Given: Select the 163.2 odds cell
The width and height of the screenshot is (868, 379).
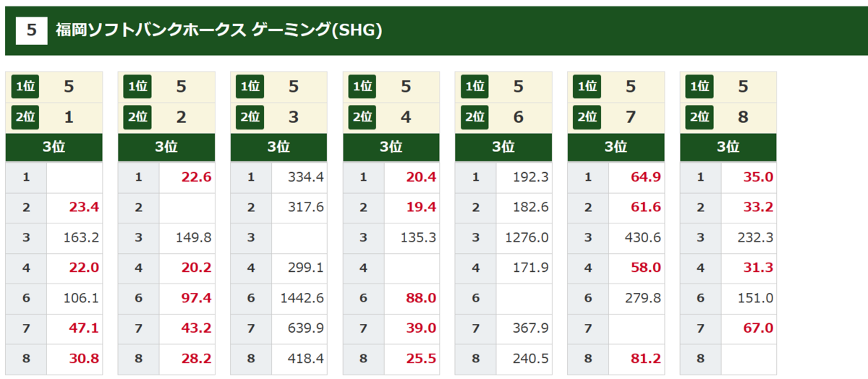Looking at the screenshot, I should pyautogui.click(x=75, y=237).
